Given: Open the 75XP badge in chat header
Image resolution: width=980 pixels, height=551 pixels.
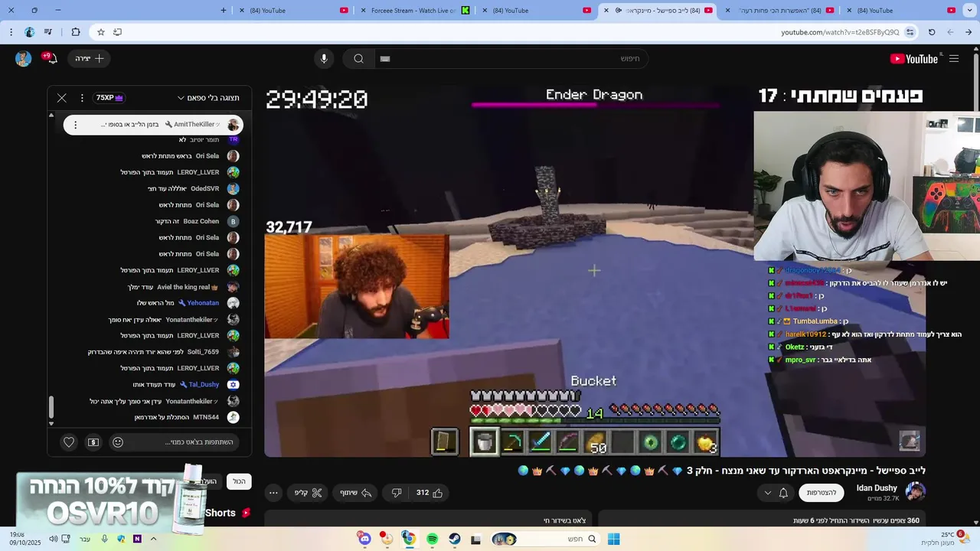Looking at the screenshot, I should [x=109, y=98].
